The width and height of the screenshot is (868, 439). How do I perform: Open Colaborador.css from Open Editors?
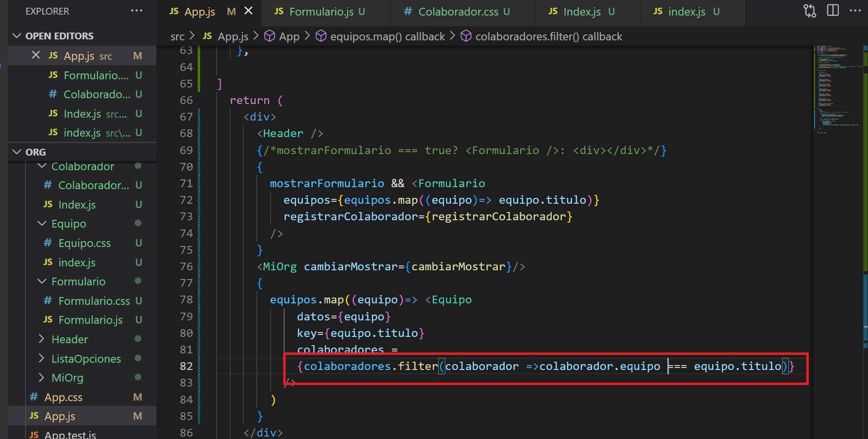(x=83, y=94)
